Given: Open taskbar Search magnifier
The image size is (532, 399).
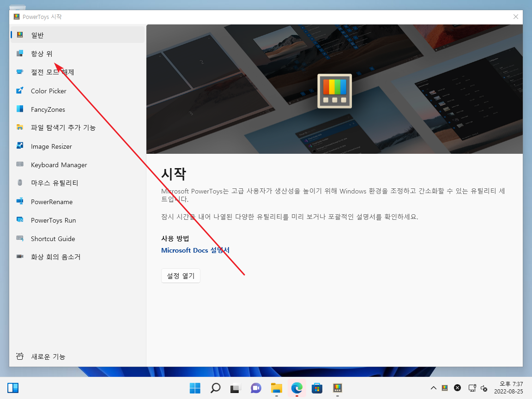Looking at the screenshot, I should click(x=216, y=388).
